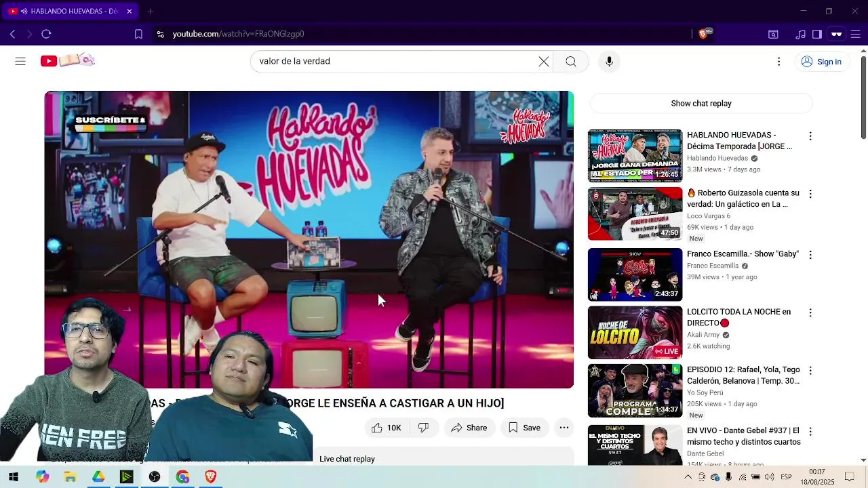Open the notification center
Viewport: 868px width, 488px height.
coord(849,477)
